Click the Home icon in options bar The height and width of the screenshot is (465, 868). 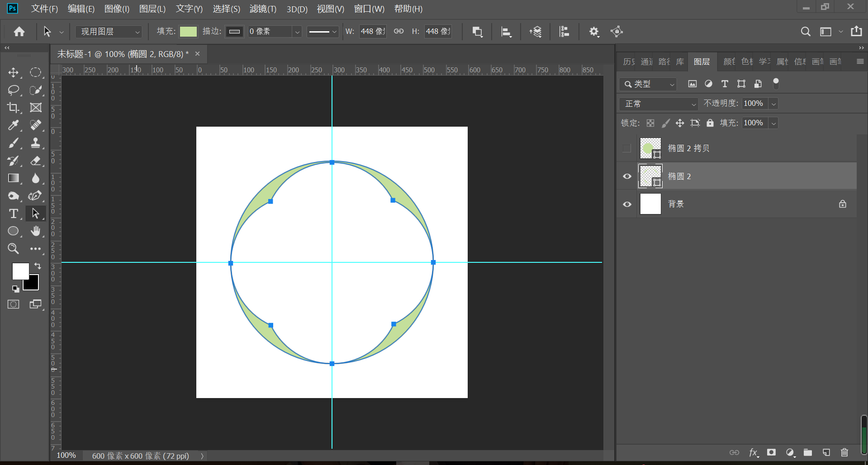pyautogui.click(x=19, y=31)
